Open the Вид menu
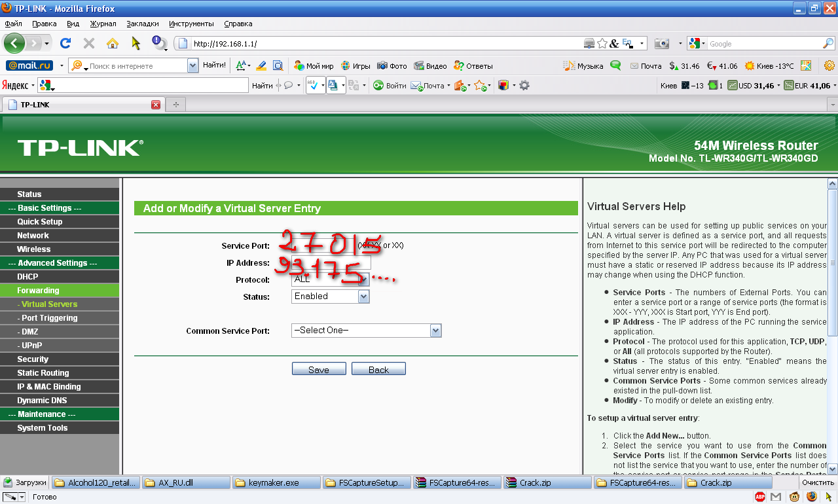838x504 pixels. click(73, 24)
